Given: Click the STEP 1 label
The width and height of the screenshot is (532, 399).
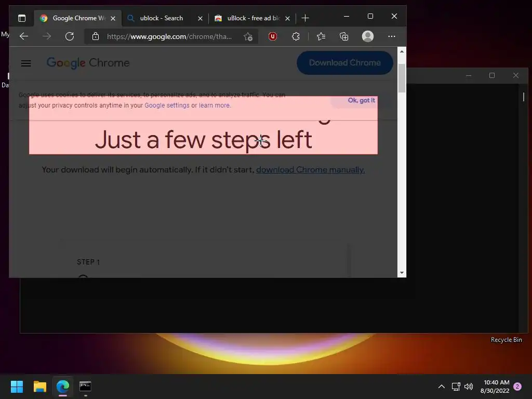Looking at the screenshot, I should tap(88, 262).
